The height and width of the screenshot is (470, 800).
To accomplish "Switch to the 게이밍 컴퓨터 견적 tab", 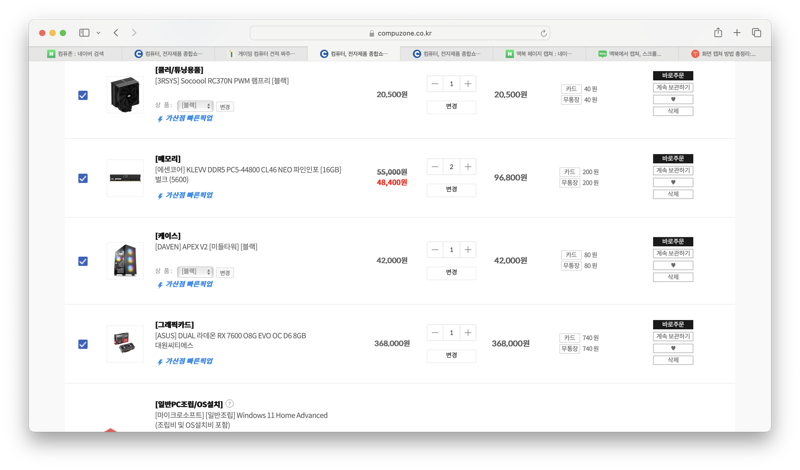I will click(x=261, y=54).
